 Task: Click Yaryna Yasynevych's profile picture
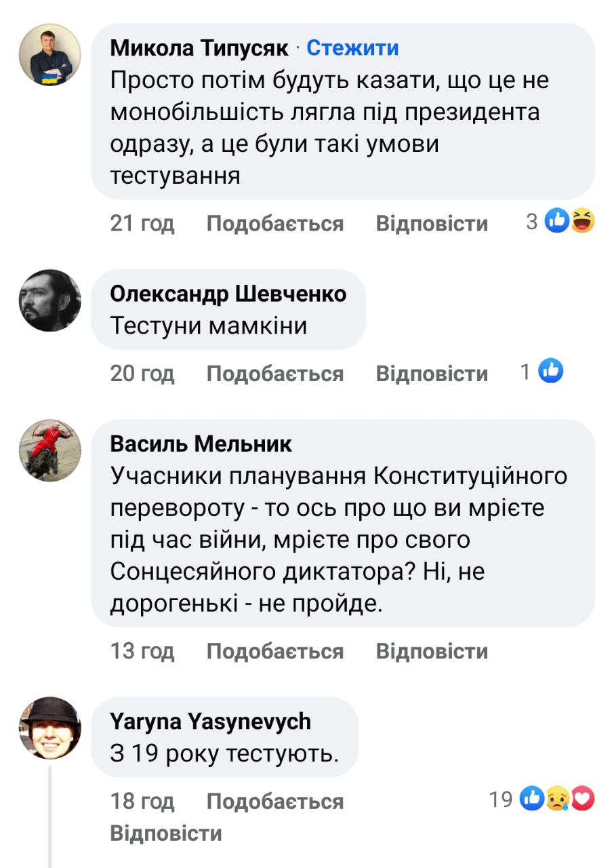tap(49, 728)
